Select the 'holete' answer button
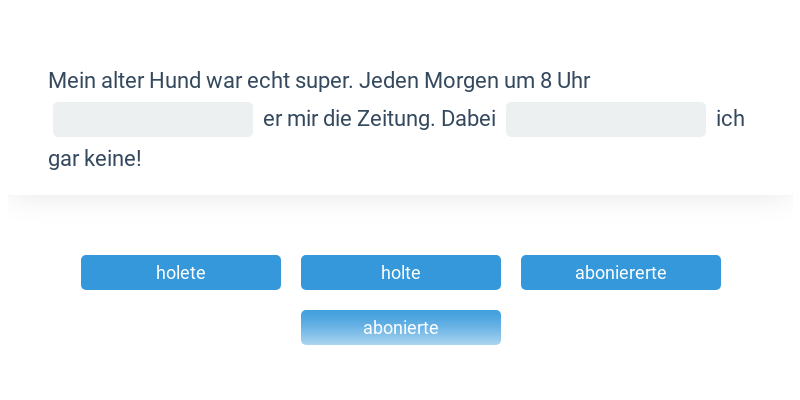800x400 pixels. pyautogui.click(x=181, y=273)
